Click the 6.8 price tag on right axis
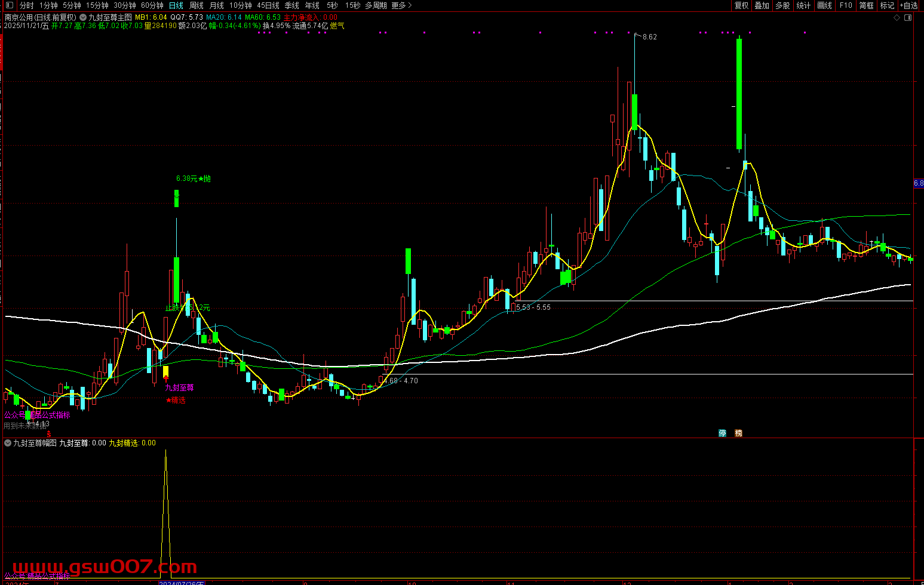The height and width of the screenshot is (585, 924). click(x=919, y=183)
